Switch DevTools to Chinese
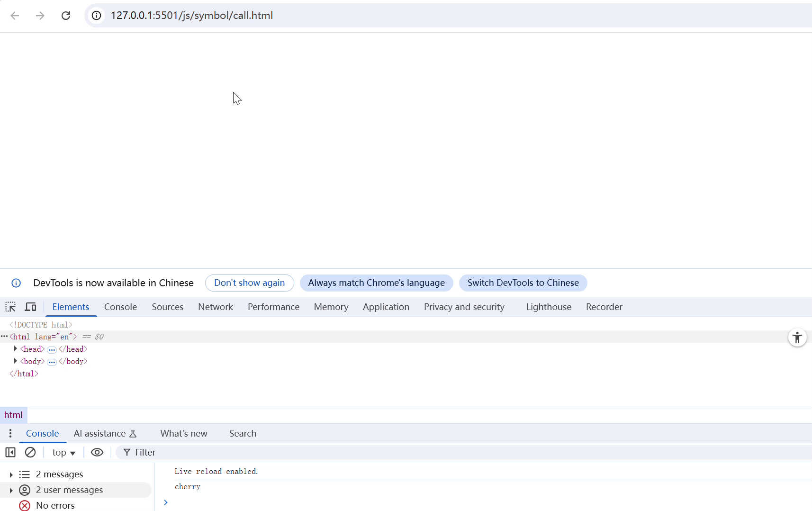 point(523,283)
